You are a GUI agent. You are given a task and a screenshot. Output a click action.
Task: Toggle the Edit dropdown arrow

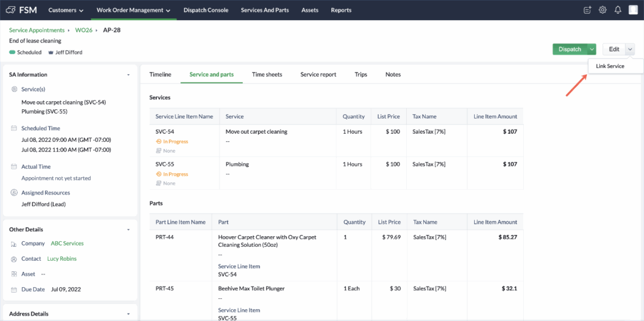tap(630, 49)
